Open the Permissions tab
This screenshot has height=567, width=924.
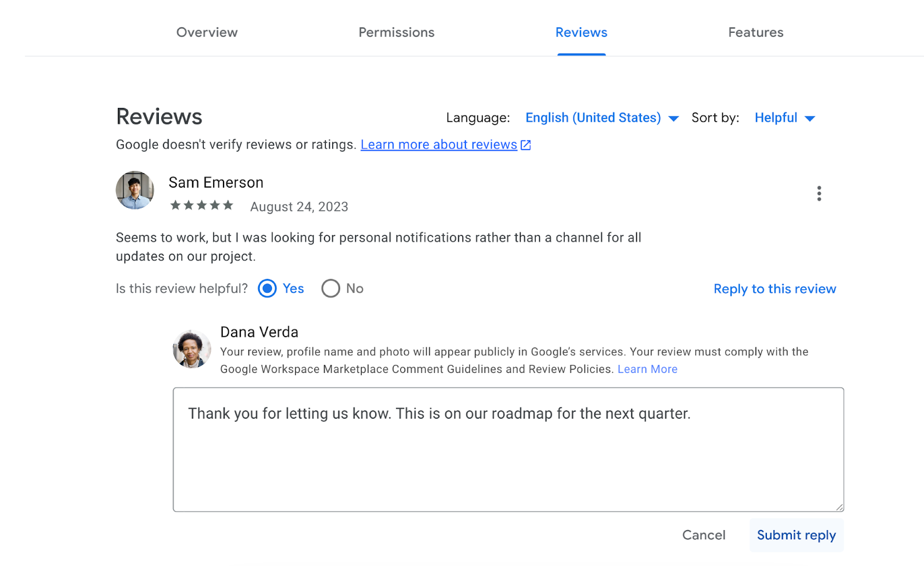pos(396,32)
